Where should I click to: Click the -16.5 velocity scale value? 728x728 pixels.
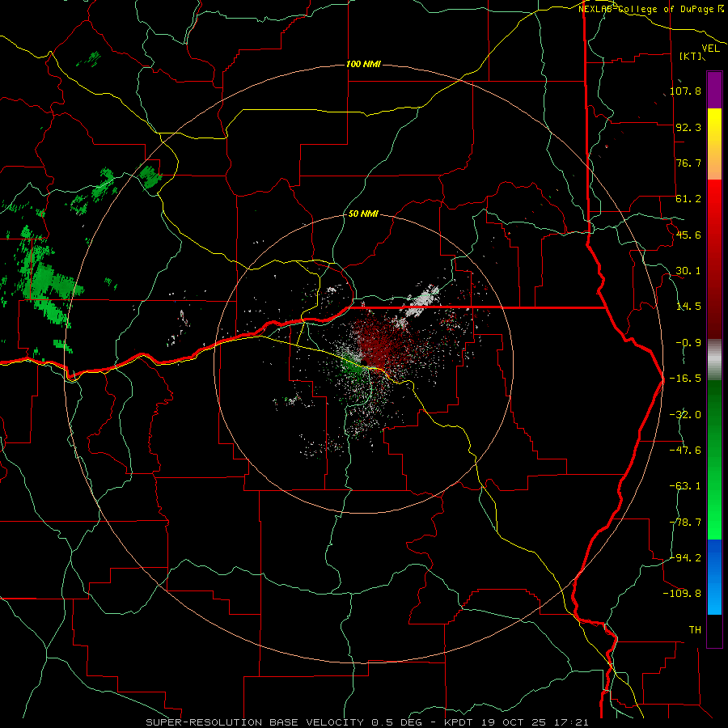point(686,379)
